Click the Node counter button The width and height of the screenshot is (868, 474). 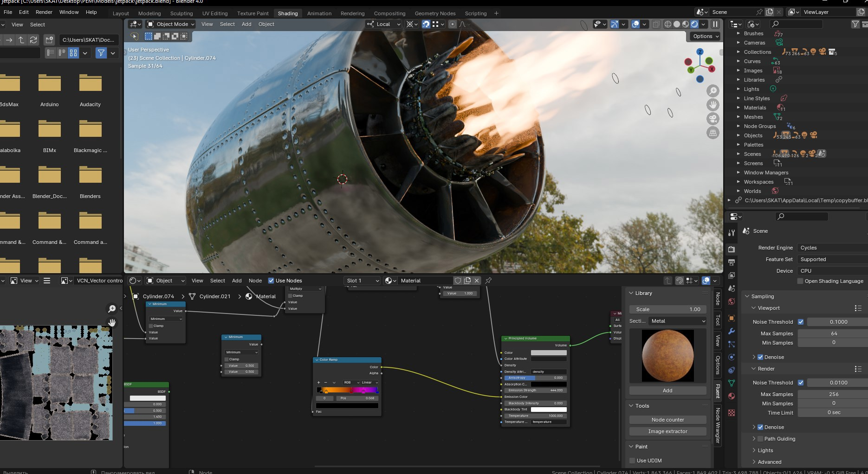point(667,420)
